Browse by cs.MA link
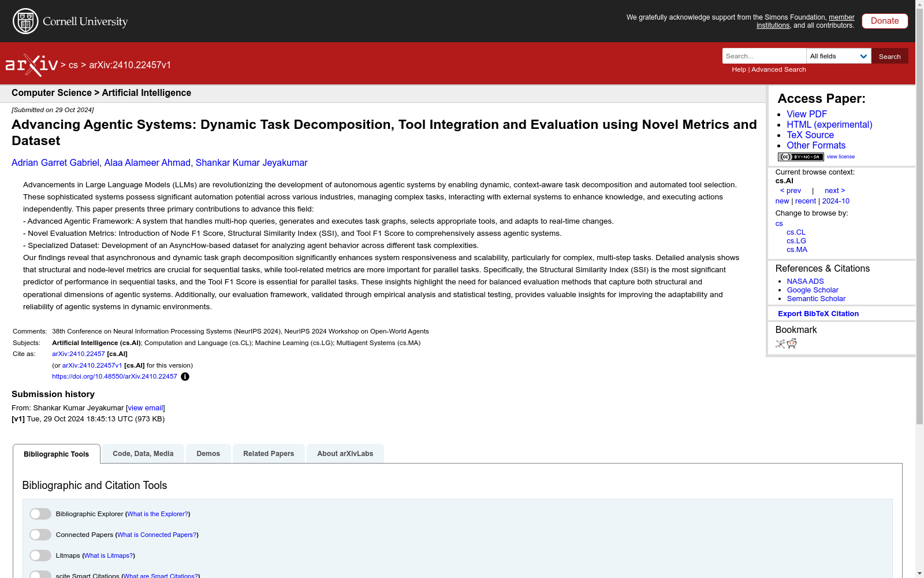 point(797,250)
